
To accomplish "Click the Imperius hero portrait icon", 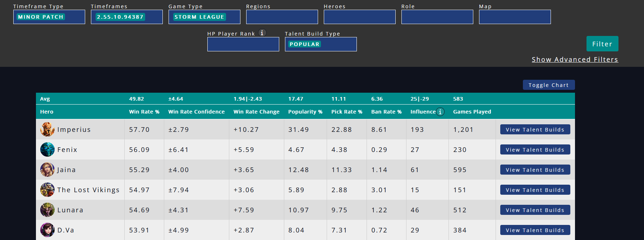I will (x=47, y=129).
